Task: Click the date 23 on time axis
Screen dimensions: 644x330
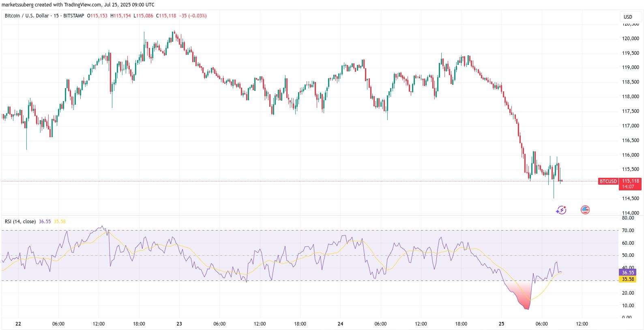Action: tap(179, 324)
